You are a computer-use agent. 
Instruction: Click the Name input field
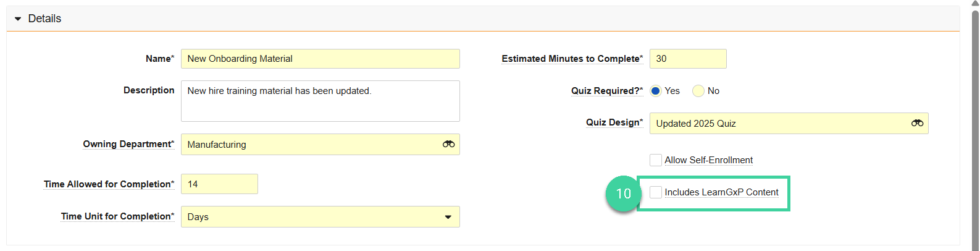[x=320, y=59]
